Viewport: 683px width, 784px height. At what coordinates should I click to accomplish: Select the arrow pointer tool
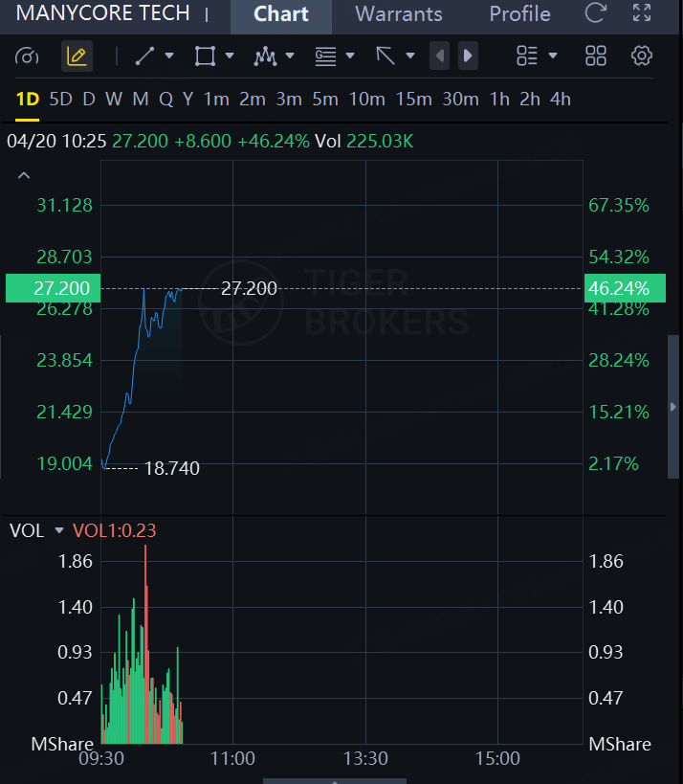click(386, 56)
